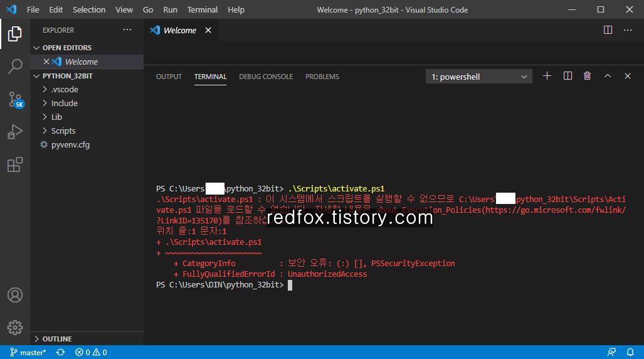Select the Welcome editor tab
The height and width of the screenshot is (359, 644).
(181, 30)
